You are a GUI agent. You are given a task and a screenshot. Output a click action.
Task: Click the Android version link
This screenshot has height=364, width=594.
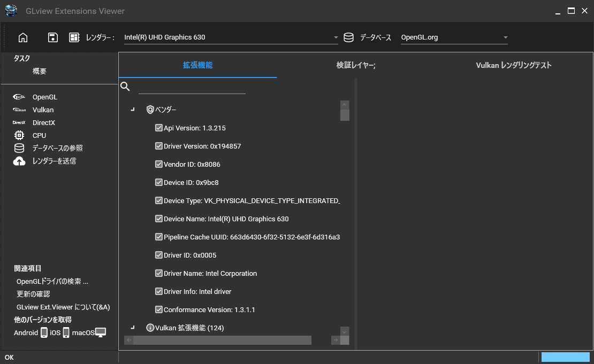pos(26,332)
